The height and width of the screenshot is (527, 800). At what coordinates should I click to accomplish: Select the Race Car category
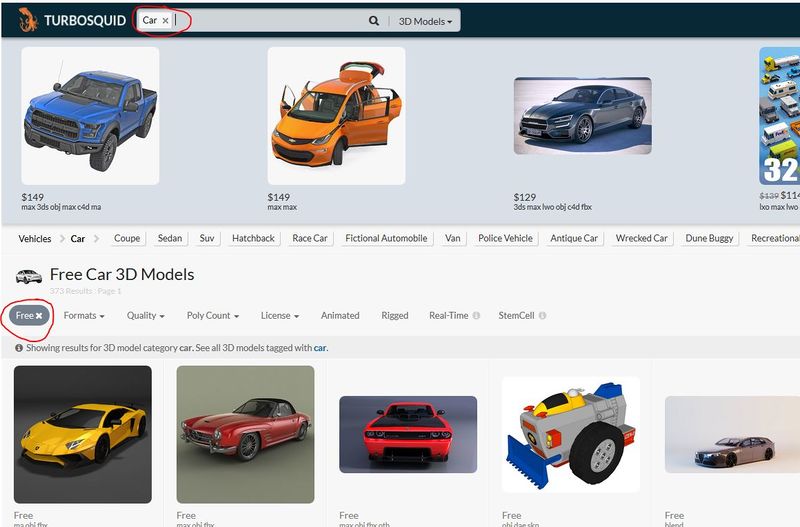click(310, 238)
